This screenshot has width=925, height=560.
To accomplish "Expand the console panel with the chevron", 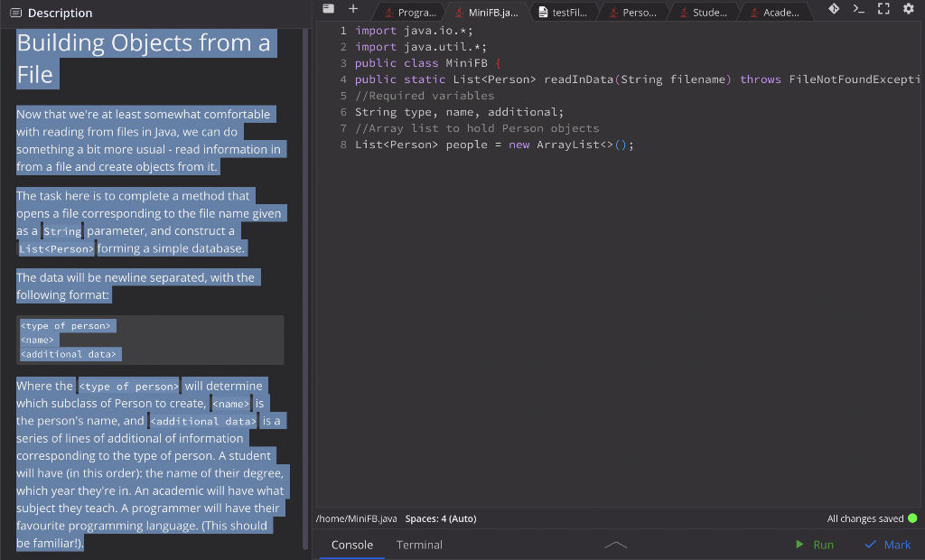I will (615, 545).
